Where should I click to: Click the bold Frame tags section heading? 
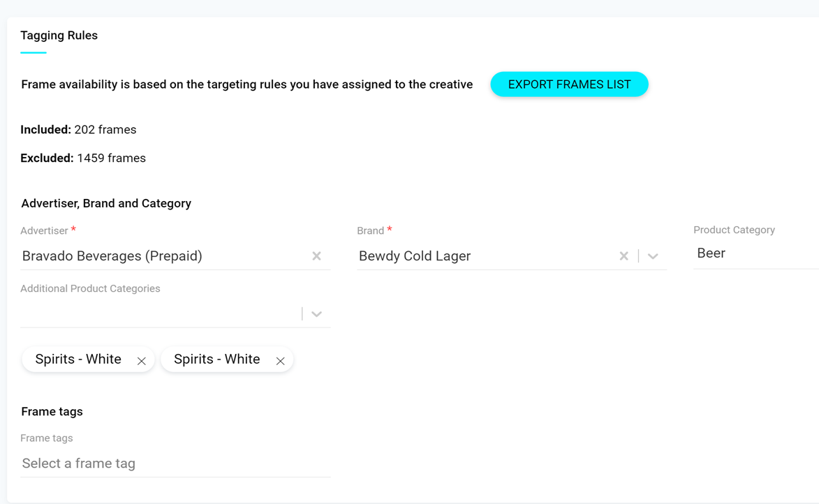(x=52, y=412)
